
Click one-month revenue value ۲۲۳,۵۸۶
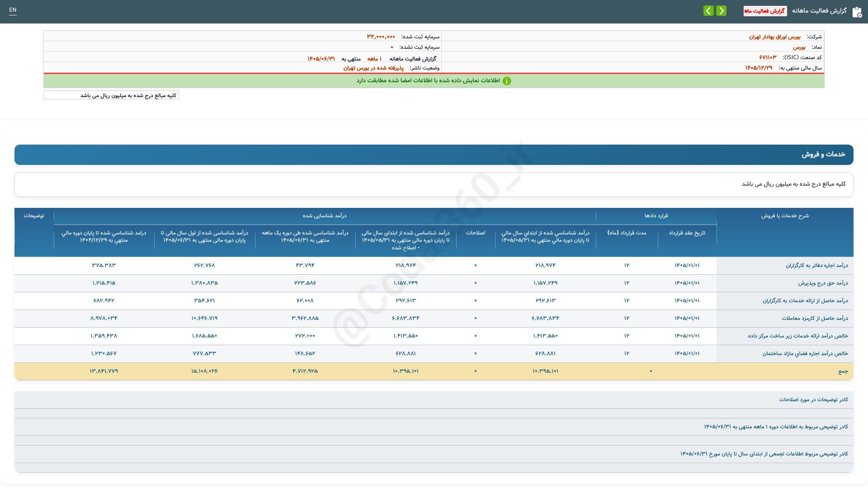305,283
